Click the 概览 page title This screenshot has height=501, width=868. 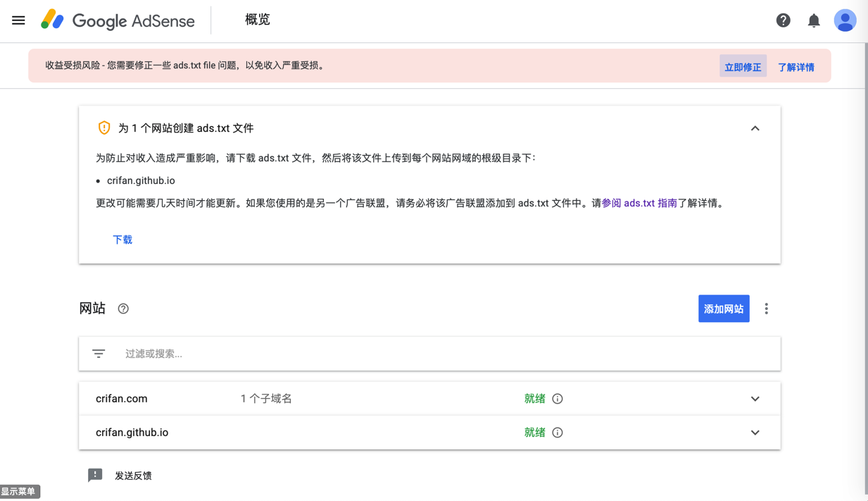(258, 20)
